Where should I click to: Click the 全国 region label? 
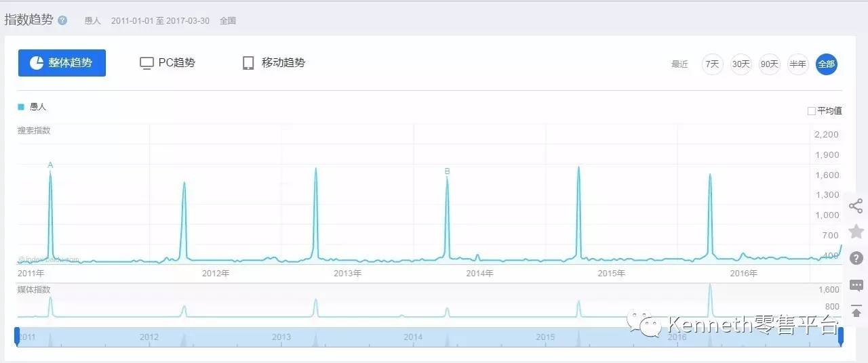coord(228,21)
